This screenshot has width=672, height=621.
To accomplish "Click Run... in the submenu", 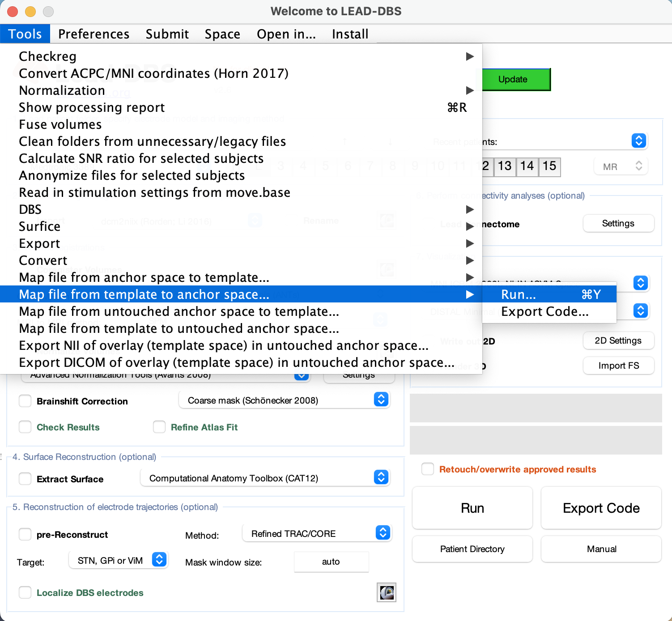I will (x=549, y=294).
